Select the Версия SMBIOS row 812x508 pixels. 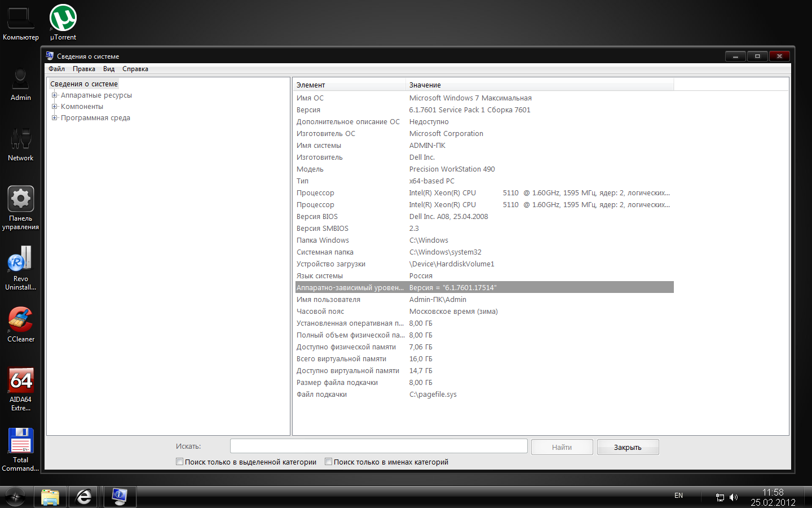pos(484,228)
